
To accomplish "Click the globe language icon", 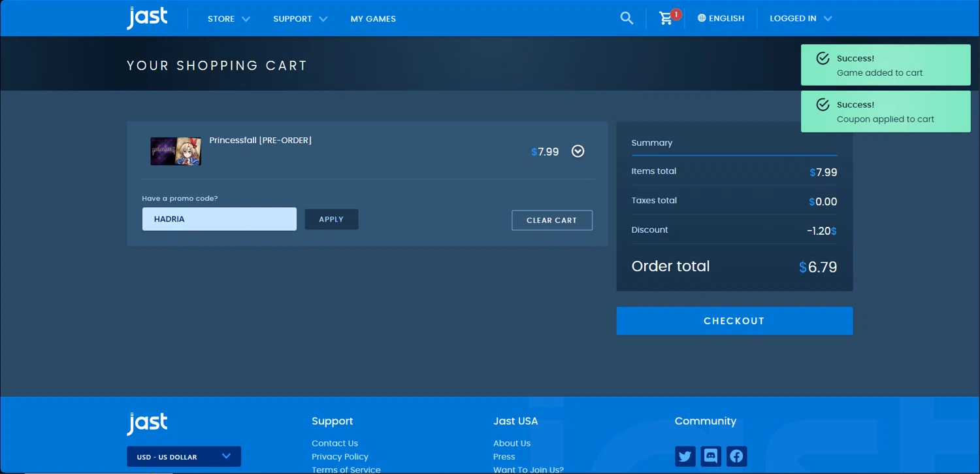I will pos(702,18).
